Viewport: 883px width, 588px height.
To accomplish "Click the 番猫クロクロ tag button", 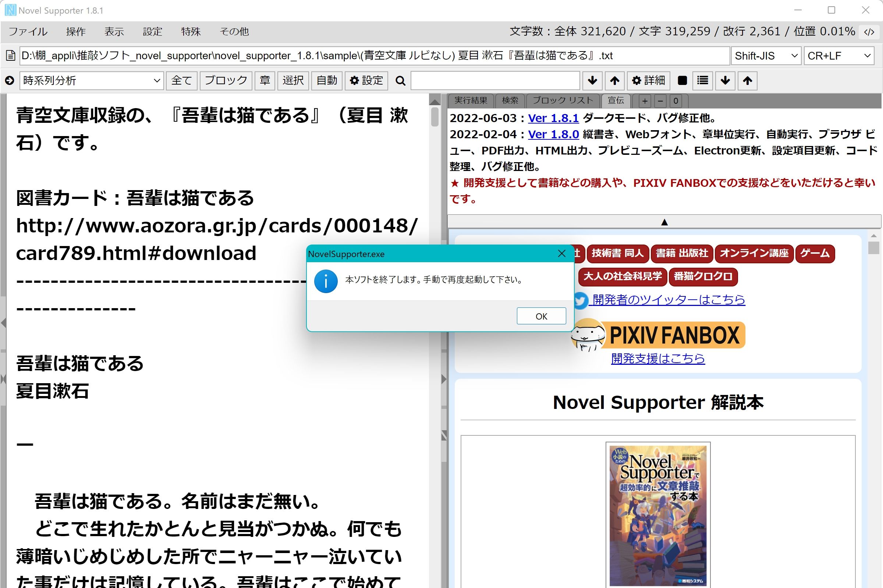I will 703,277.
